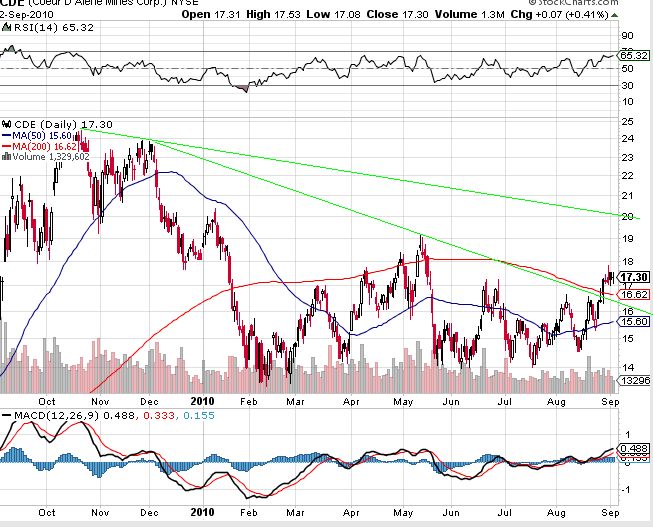Click 2010 year label under the price chart

(x=202, y=402)
